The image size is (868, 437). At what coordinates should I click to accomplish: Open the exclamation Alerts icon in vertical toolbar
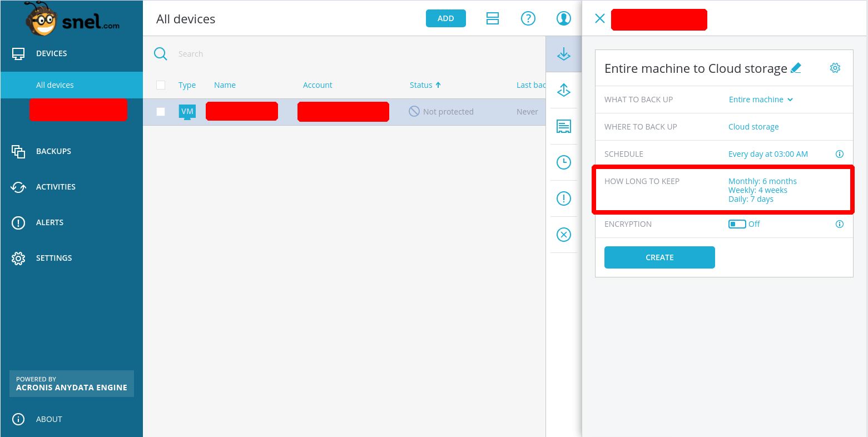[563, 198]
